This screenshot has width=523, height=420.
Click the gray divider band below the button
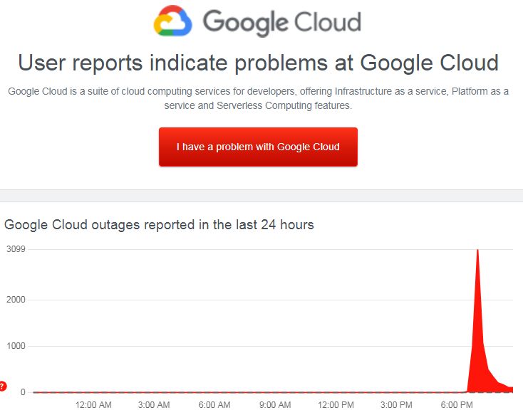click(x=261, y=196)
